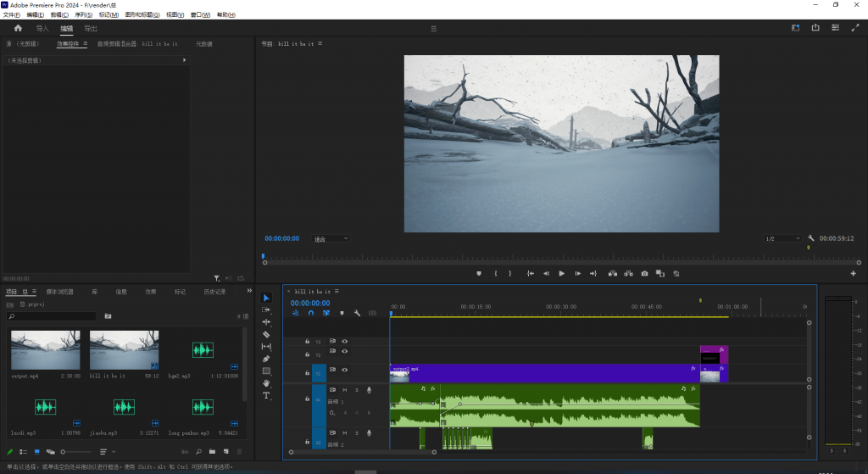Screen dimensions: 868x474
Task: Toggle timeline snapping magnet icon
Action: click(x=311, y=313)
